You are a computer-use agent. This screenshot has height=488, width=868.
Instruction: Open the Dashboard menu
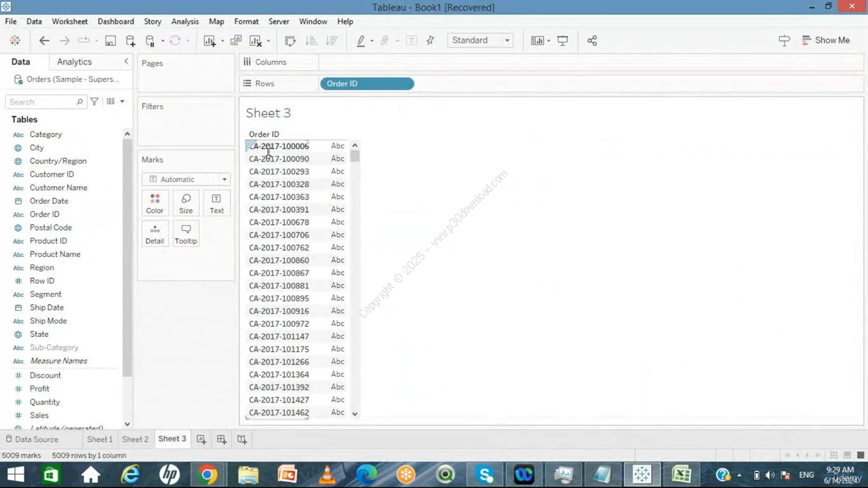pyautogui.click(x=116, y=22)
